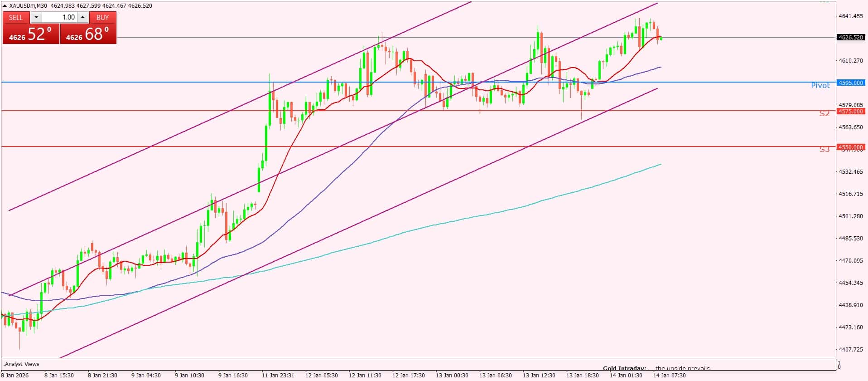
Task: Click the 13 Jan 06:30 time label
Action: 496,376
